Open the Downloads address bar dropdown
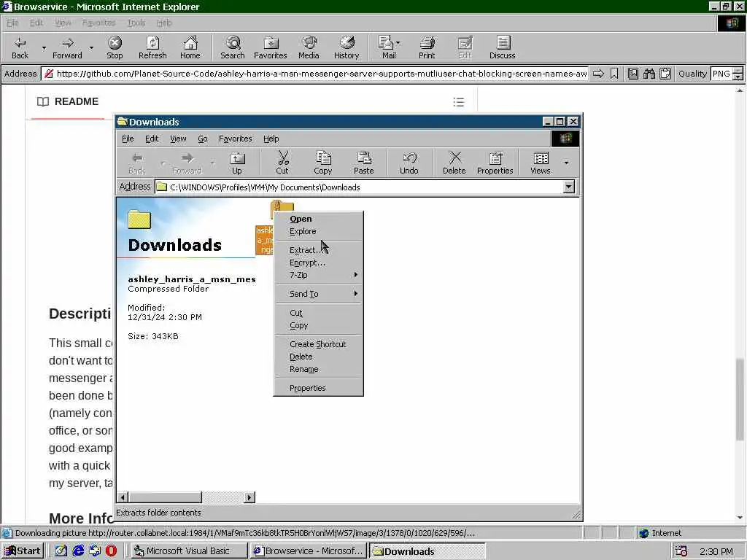 click(x=569, y=187)
